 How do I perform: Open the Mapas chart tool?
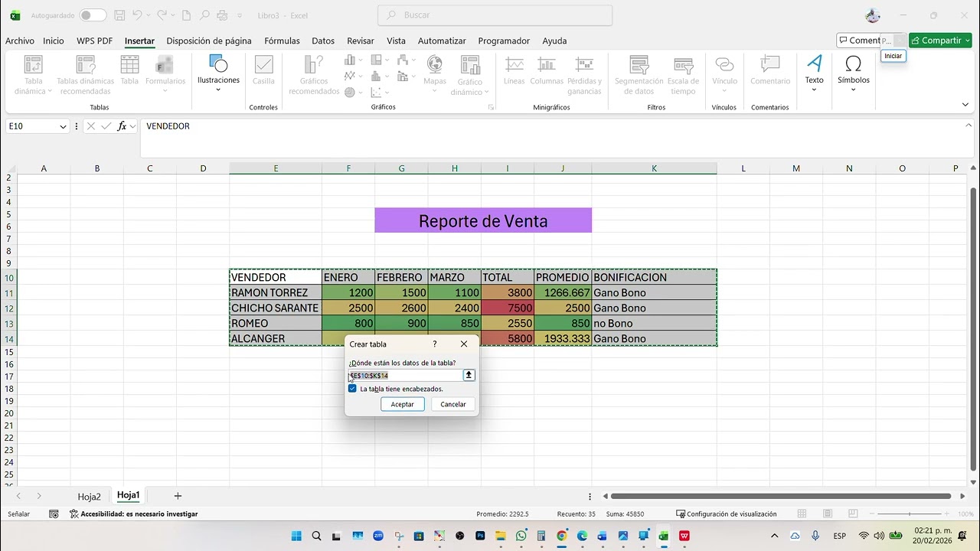[435, 74]
